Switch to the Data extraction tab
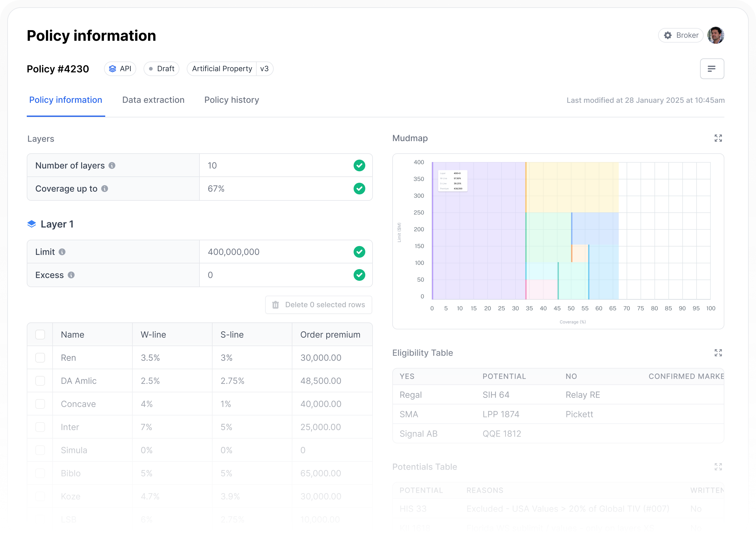This screenshot has width=756, height=542. [153, 100]
